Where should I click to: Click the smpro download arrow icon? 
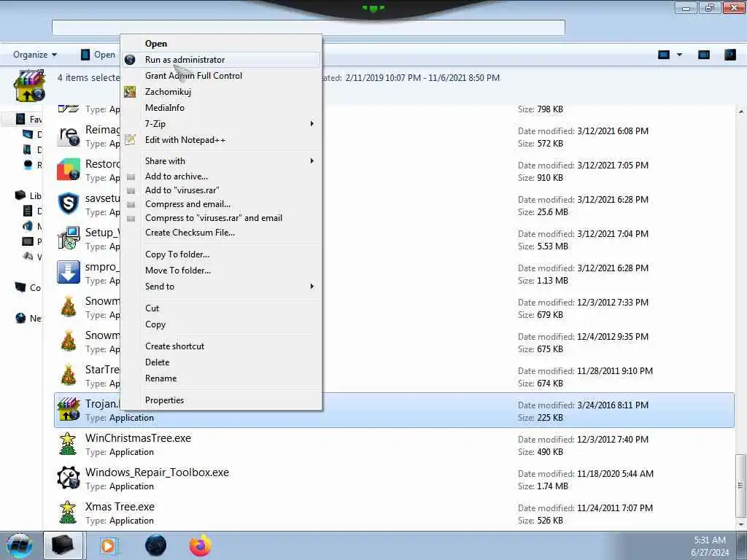69,273
